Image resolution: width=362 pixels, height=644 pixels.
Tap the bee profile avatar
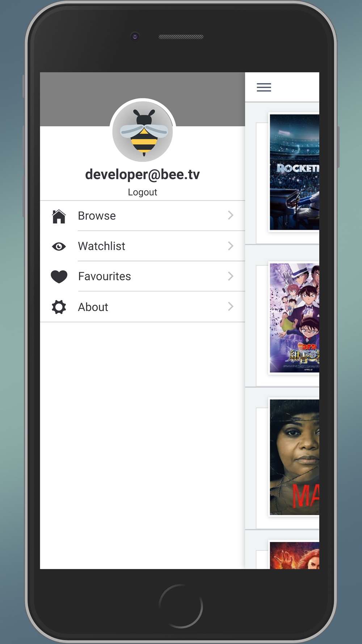click(x=143, y=131)
